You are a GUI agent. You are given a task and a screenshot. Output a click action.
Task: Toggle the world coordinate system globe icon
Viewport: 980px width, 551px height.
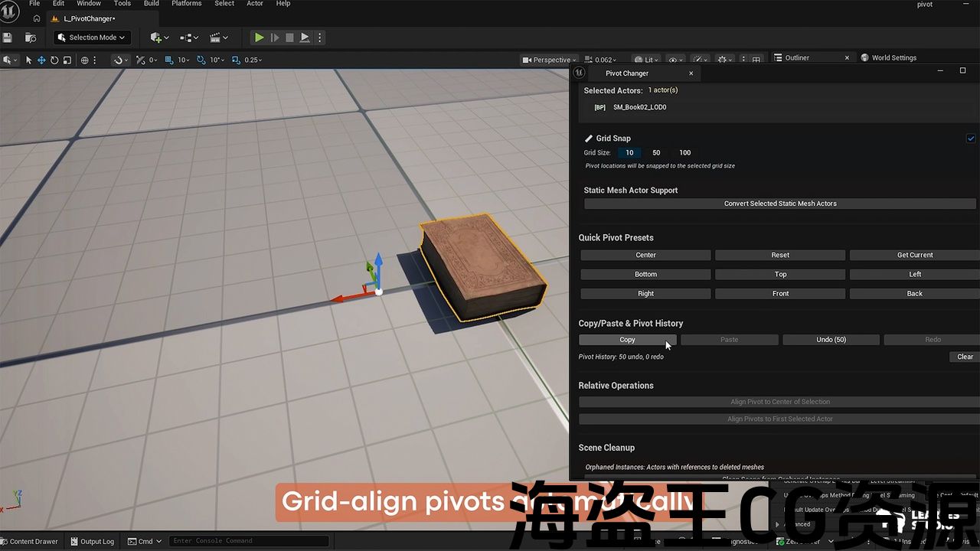click(85, 60)
